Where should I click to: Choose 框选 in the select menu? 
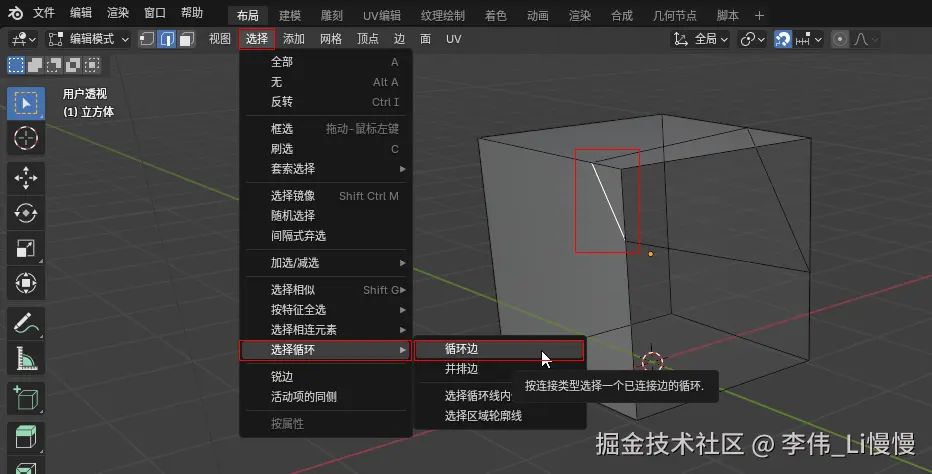click(x=326, y=128)
